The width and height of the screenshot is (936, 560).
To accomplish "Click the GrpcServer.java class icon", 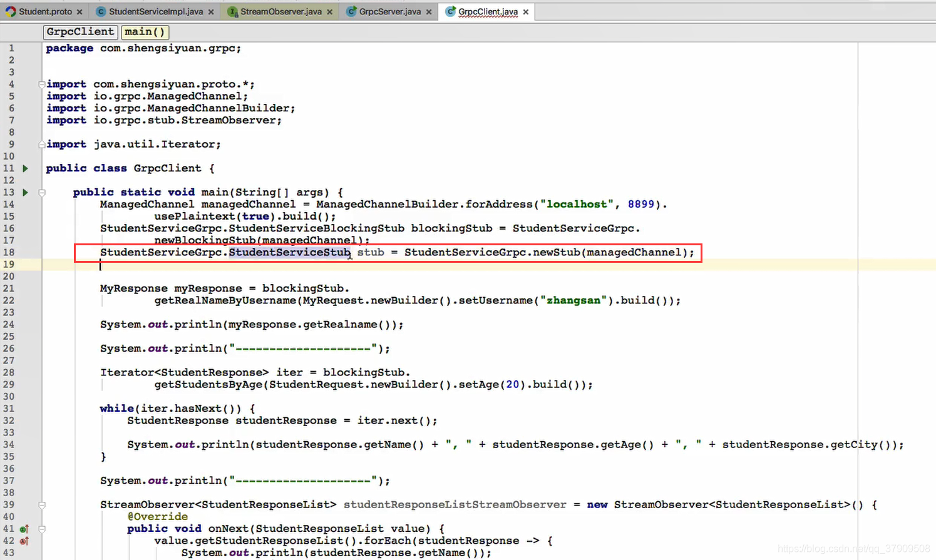I will pos(351,12).
